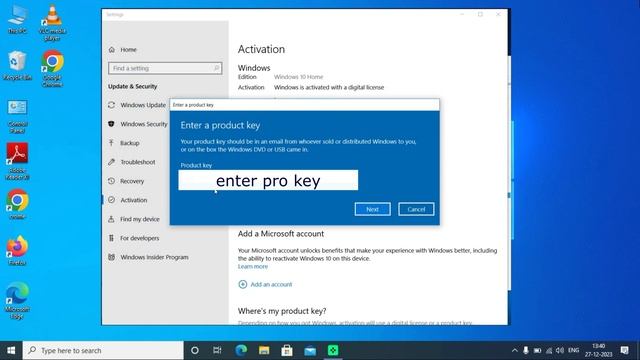Click the Find a setting search box
The image size is (640, 360).
(165, 68)
